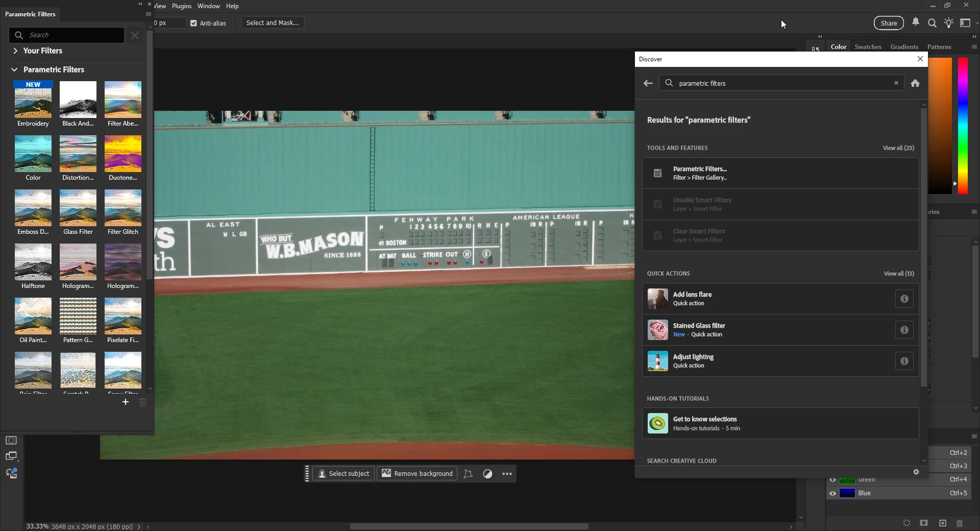Open the Help menu

(232, 6)
